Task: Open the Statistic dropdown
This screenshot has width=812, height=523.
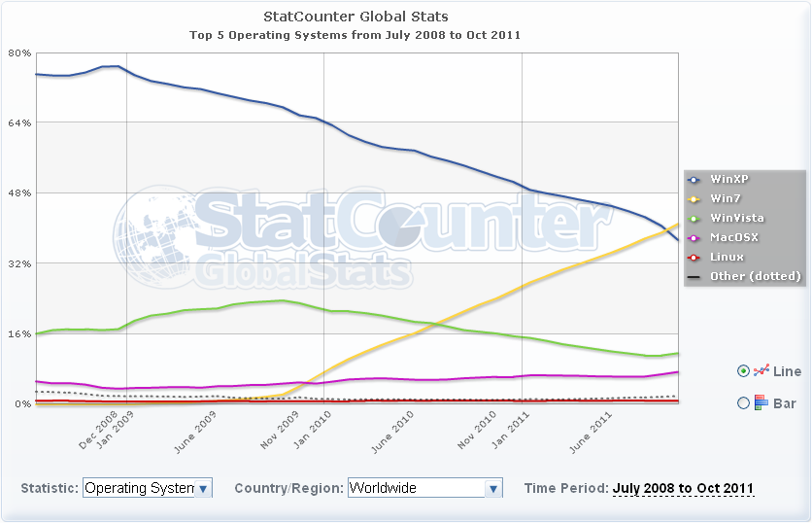Action: [148, 488]
